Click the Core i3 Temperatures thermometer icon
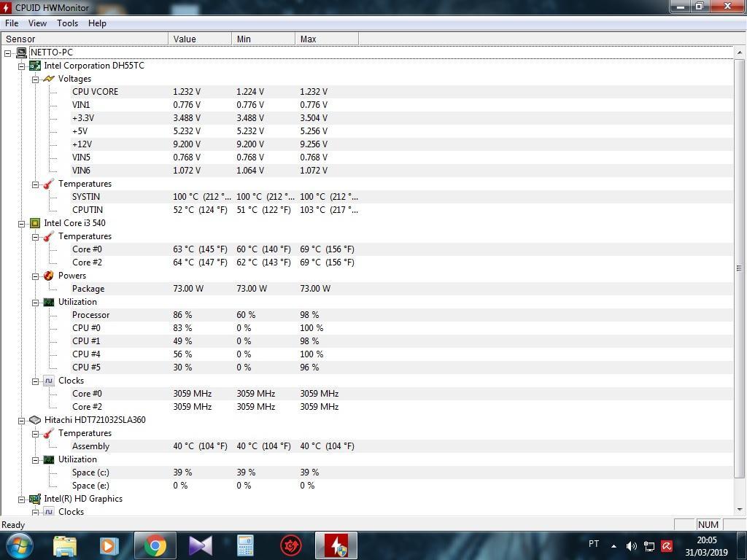This screenshot has width=747, height=560. [x=49, y=236]
